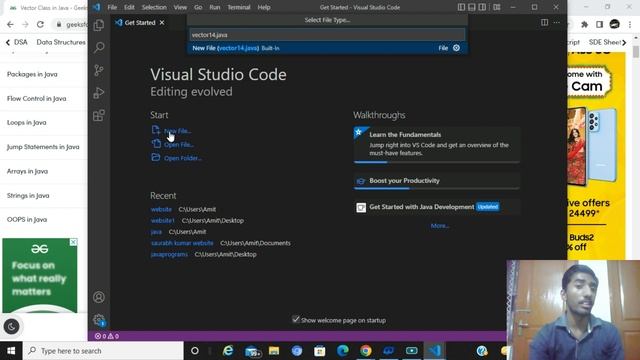This screenshot has height=360, width=640.
Task: Open File Explorer from the taskbar
Action: pyautogui.click(x=274, y=351)
